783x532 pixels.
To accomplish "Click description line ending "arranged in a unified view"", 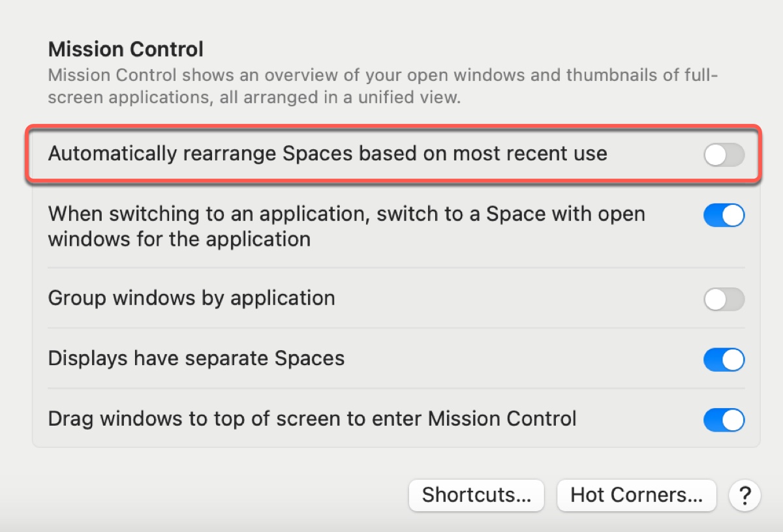I will pyautogui.click(x=254, y=98).
